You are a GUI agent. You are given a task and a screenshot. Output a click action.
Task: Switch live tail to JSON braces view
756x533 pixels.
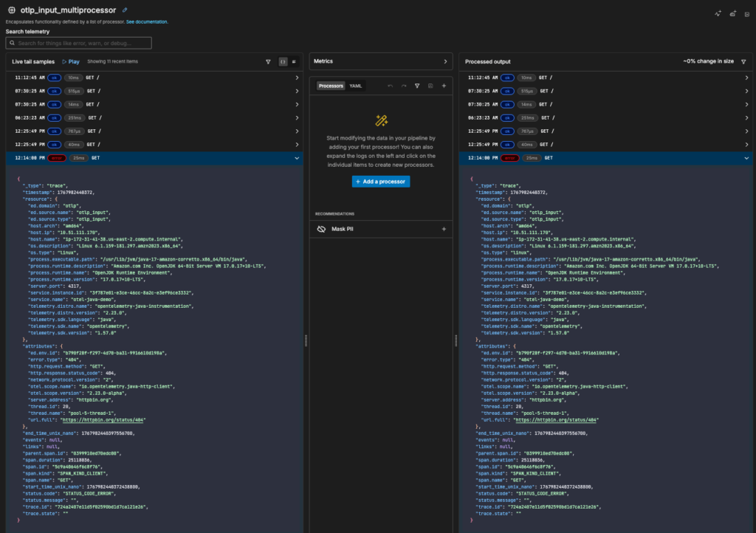click(283, 62)
